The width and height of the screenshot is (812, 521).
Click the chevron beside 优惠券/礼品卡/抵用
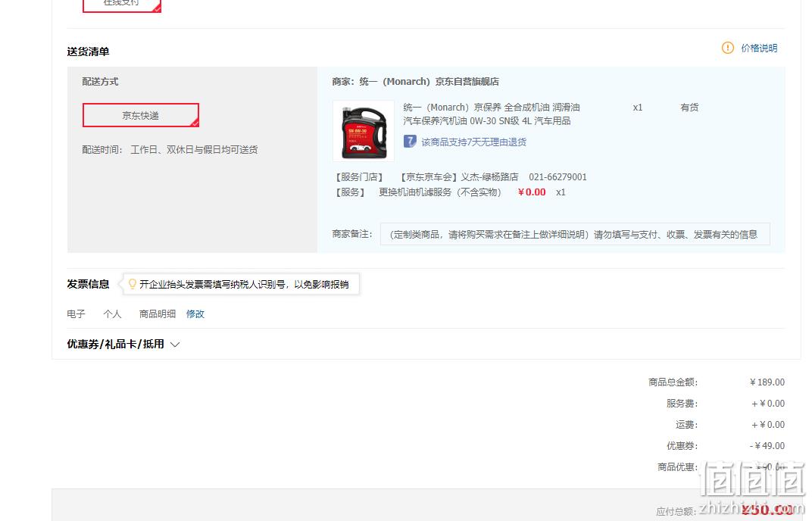(x=175, y=345)
